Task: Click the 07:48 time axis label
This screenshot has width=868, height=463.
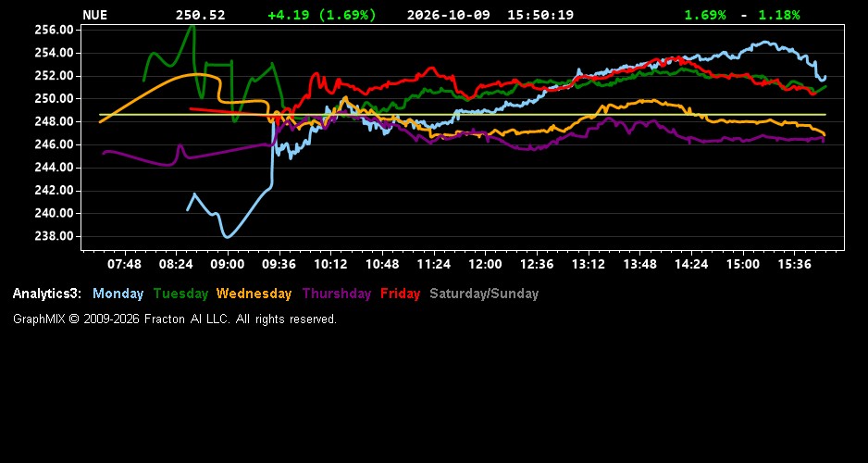Action: (124, 264)
